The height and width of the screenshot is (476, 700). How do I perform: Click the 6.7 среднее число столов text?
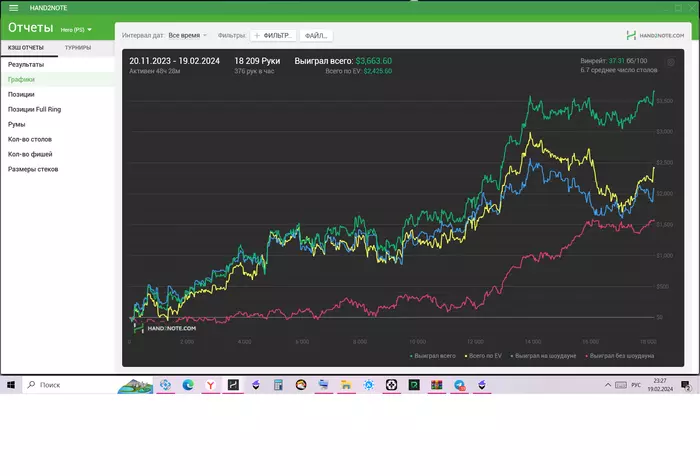pos(619,70)
